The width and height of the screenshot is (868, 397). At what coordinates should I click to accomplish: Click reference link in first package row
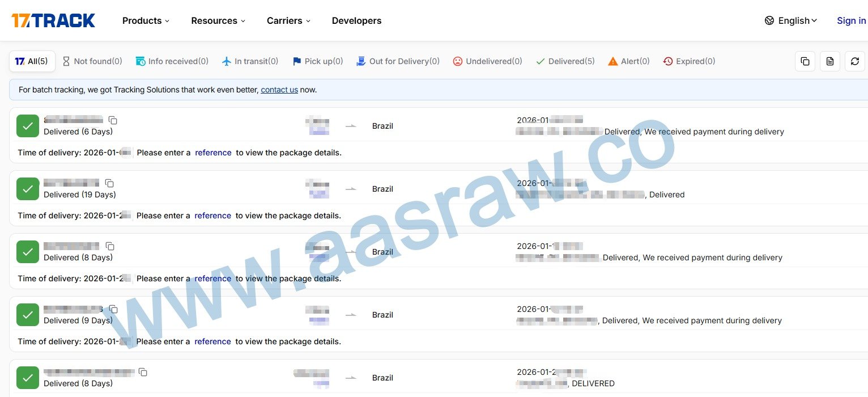[x=213, y=153]
